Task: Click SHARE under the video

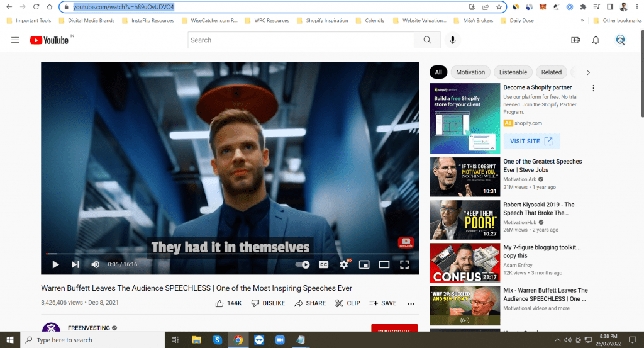Action: [310, 303]
